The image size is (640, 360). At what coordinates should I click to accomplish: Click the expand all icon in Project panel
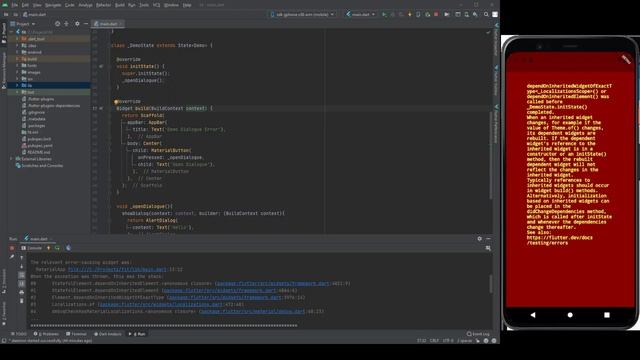(x=67, y=24)
